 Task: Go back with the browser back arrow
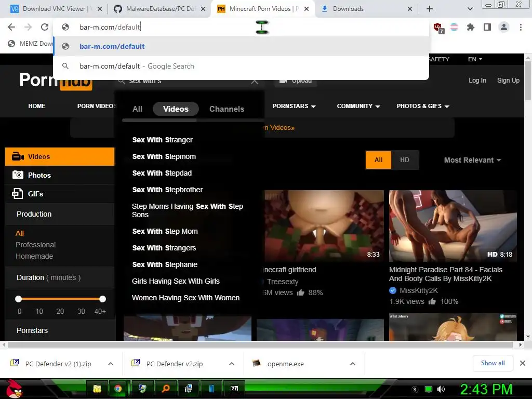point(11,27)
